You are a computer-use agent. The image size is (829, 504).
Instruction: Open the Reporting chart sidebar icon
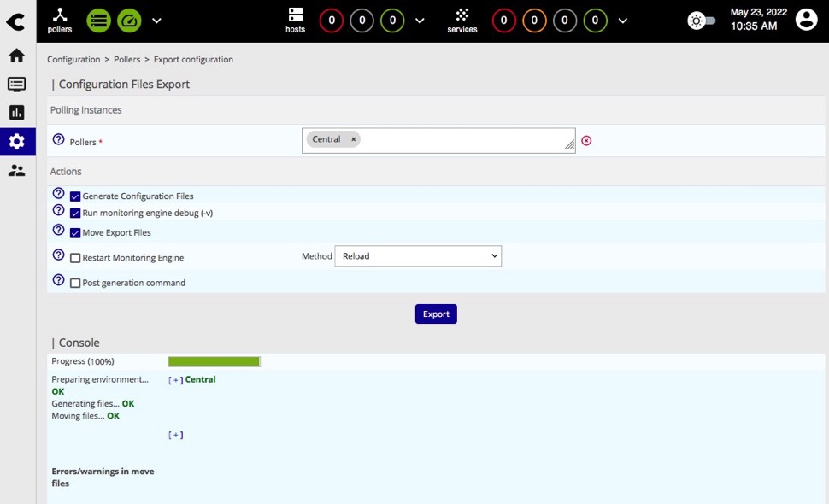pyautogui.click(x=16, y=113)
